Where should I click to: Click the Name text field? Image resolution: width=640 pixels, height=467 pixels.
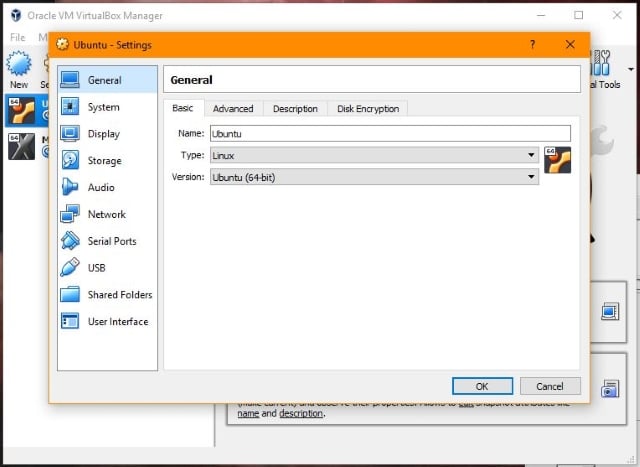coord(390,134)
